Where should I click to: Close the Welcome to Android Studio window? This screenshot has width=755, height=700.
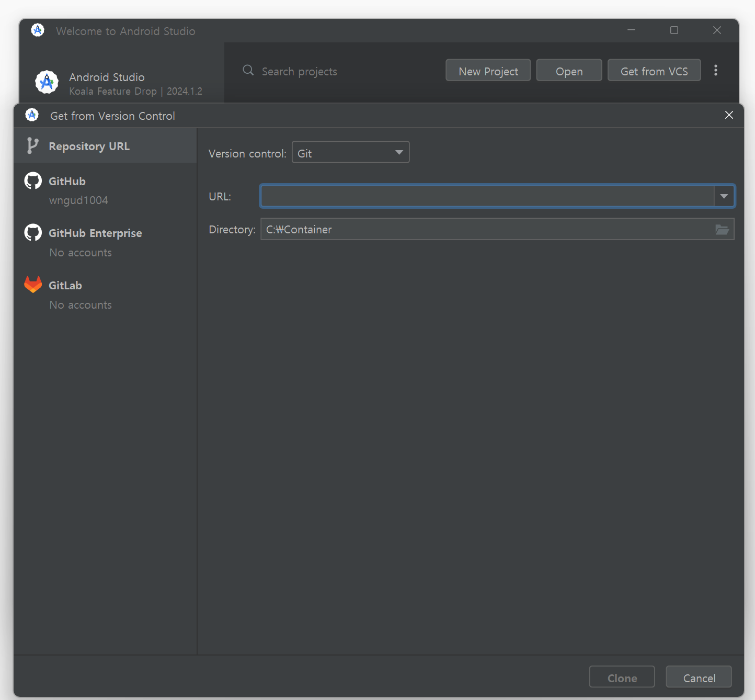(x=717, y=30)
